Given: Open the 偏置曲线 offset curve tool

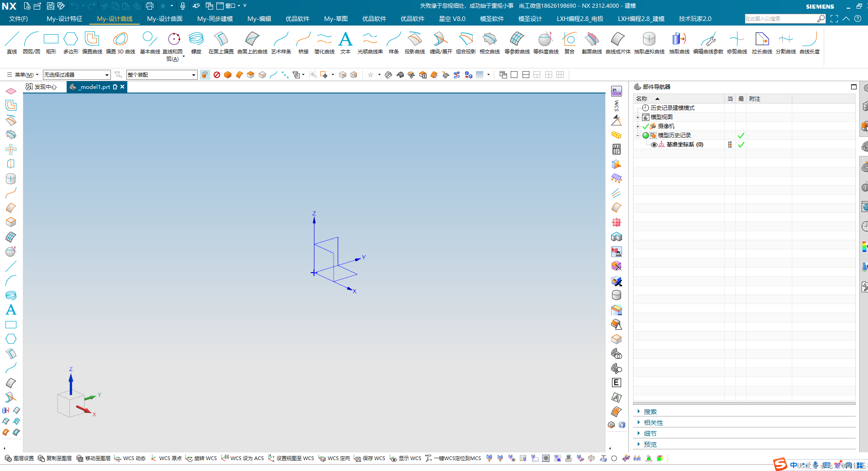Looking at the screenshot, I should coord(92,43).
